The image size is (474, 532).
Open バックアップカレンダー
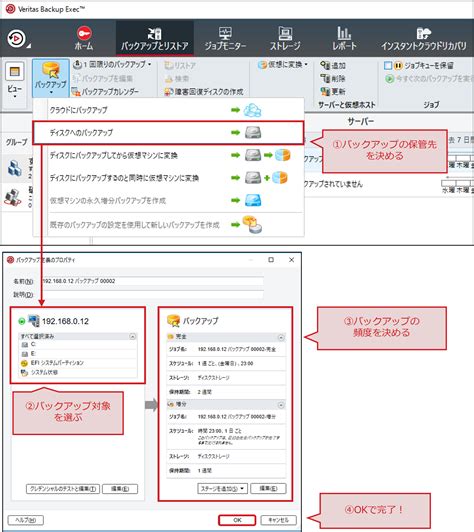106,91
